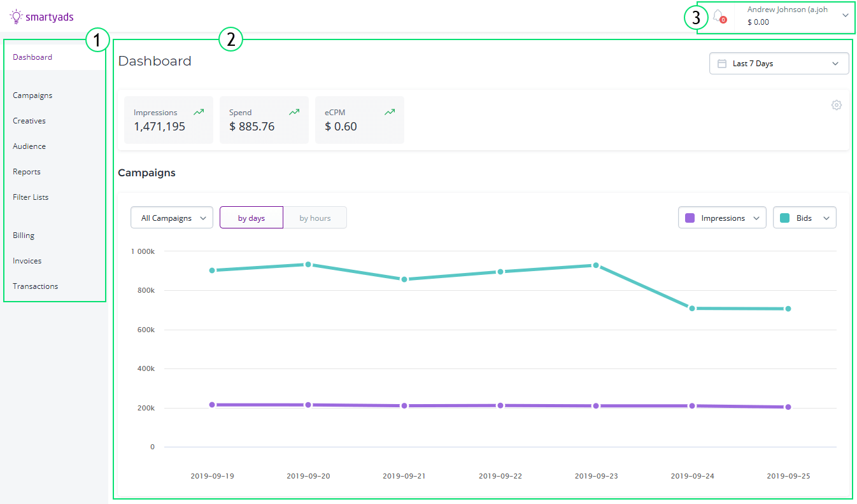
Task: Click calendar icon in date range selector
Action: [x=722, y=64]
